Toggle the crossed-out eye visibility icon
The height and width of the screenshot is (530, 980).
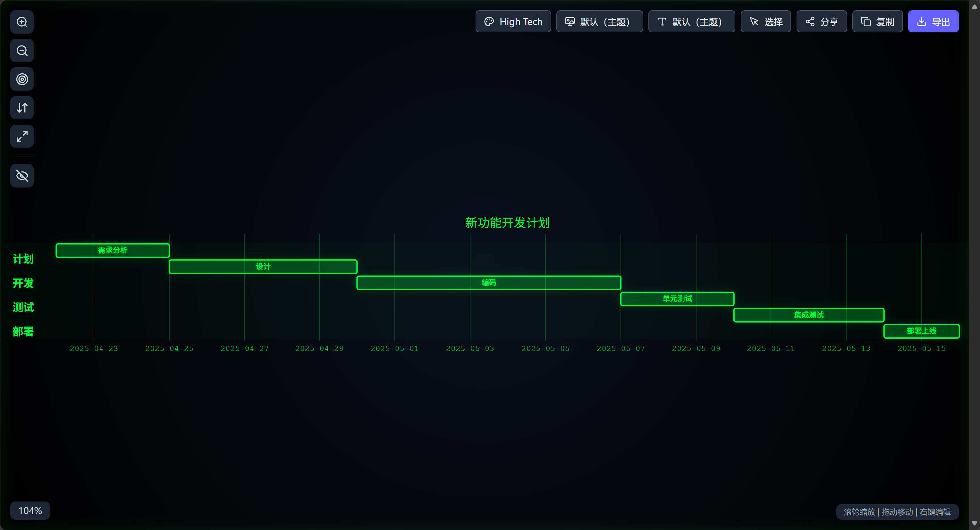[x=22, y=176]
